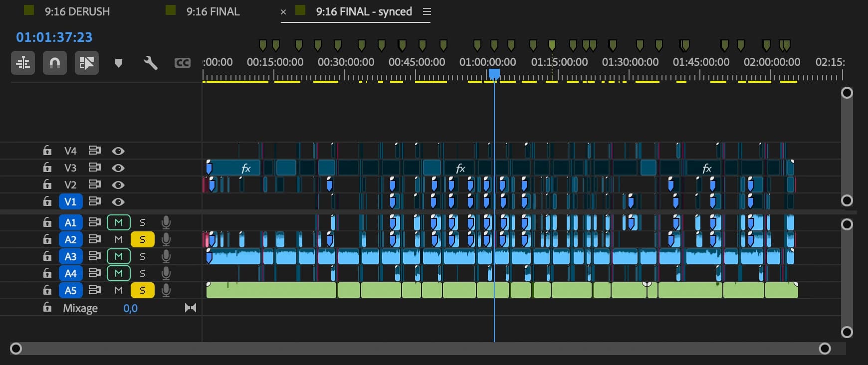The width and height of the screenshot is (868, 365).
Task: Click Mixage track output meter icon
Action: pos(190,308)
